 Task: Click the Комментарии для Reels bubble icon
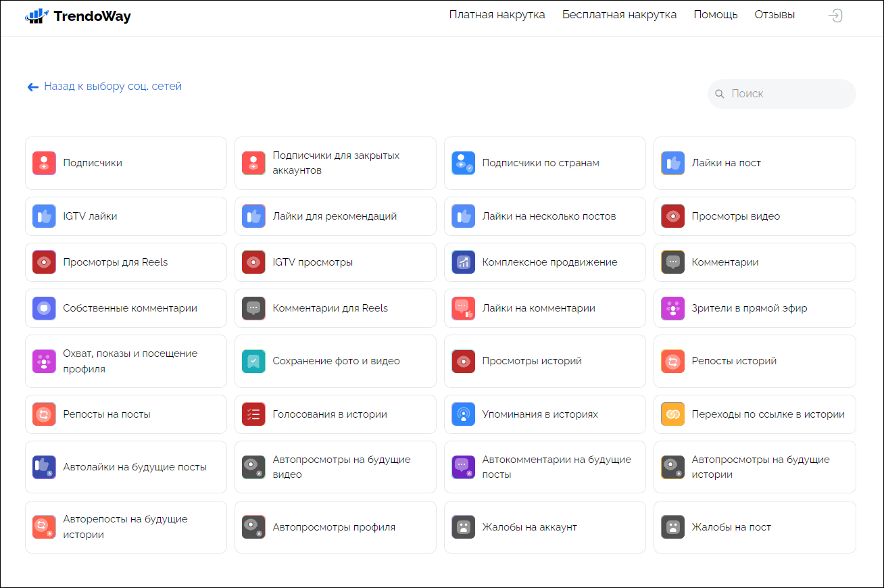coord(253,308)
